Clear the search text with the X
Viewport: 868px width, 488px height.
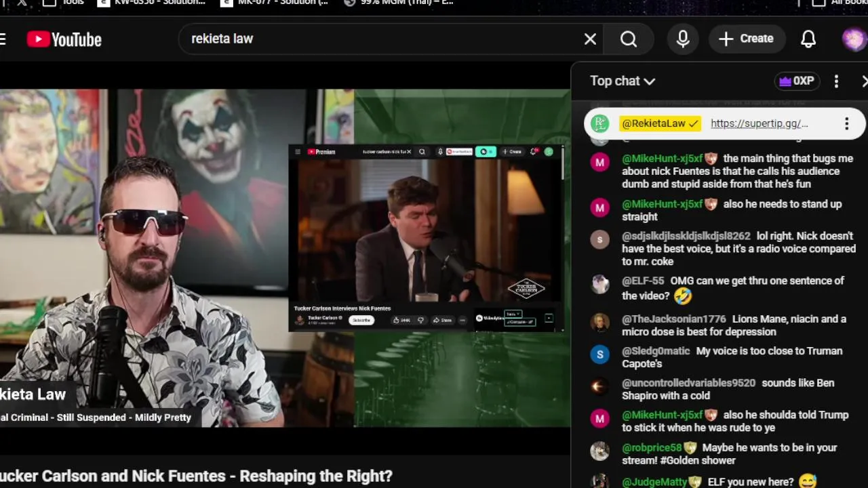[x=590, y=39]
